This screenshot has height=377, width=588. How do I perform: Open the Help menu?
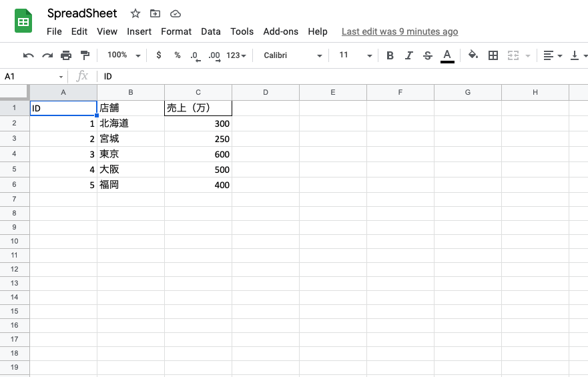[x=318, y=31]
